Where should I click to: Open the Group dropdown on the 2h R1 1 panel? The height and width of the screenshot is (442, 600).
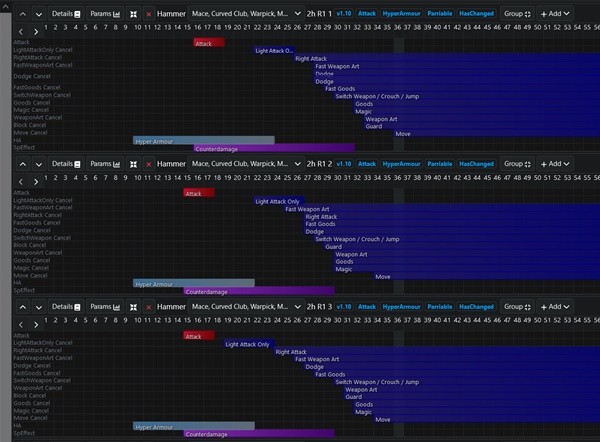pos(515,15)
